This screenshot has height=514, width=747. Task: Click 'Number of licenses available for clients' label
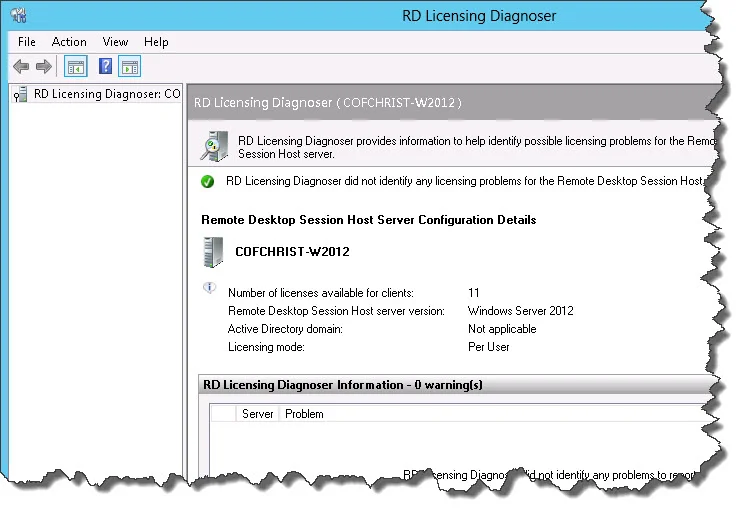coord(321,293)
